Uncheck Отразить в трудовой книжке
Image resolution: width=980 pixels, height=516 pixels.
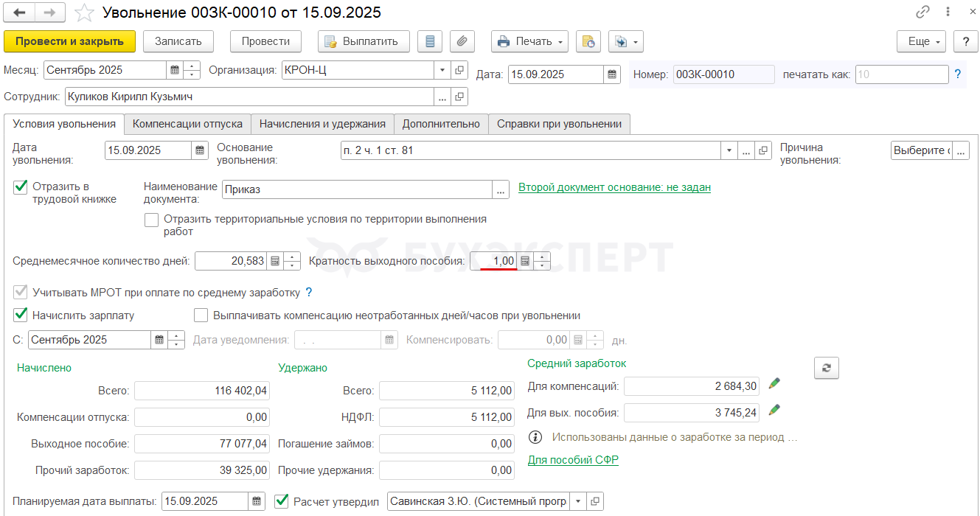[x=21, y=187]
